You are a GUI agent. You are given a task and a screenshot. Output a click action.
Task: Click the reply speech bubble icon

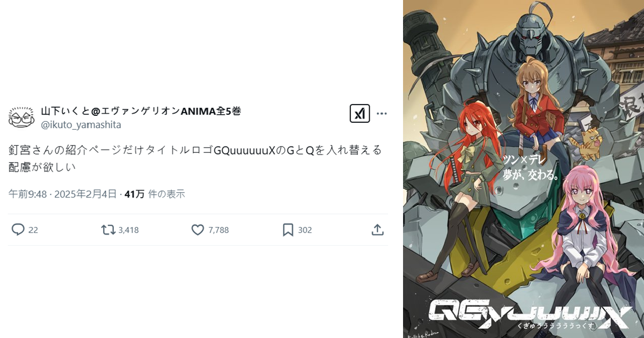(18, 230)
